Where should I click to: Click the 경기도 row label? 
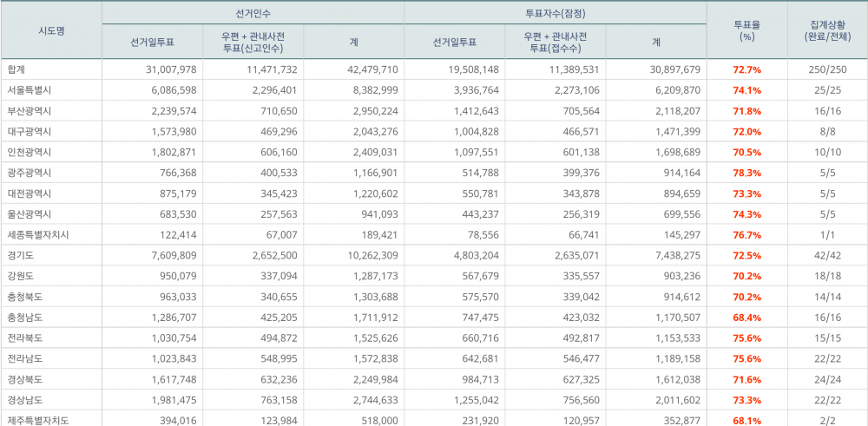tap(21, 255)
